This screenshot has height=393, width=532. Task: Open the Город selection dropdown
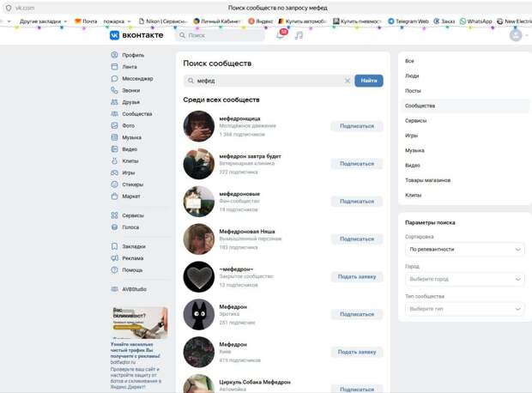pos(464,279)
